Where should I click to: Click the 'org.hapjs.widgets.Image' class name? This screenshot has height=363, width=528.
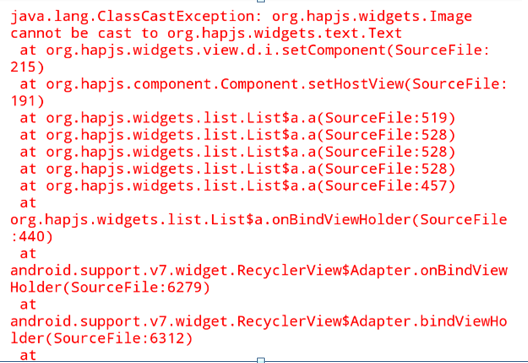(372, 17)
